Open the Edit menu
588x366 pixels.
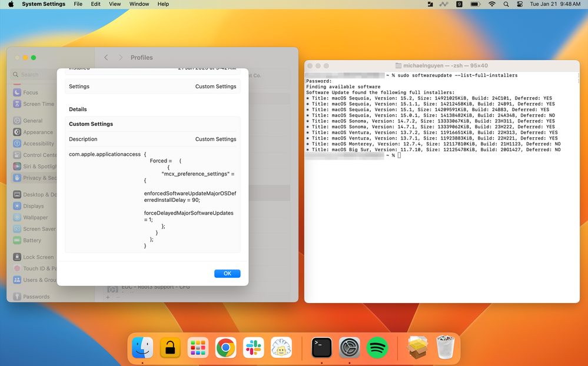coord(95,4)
